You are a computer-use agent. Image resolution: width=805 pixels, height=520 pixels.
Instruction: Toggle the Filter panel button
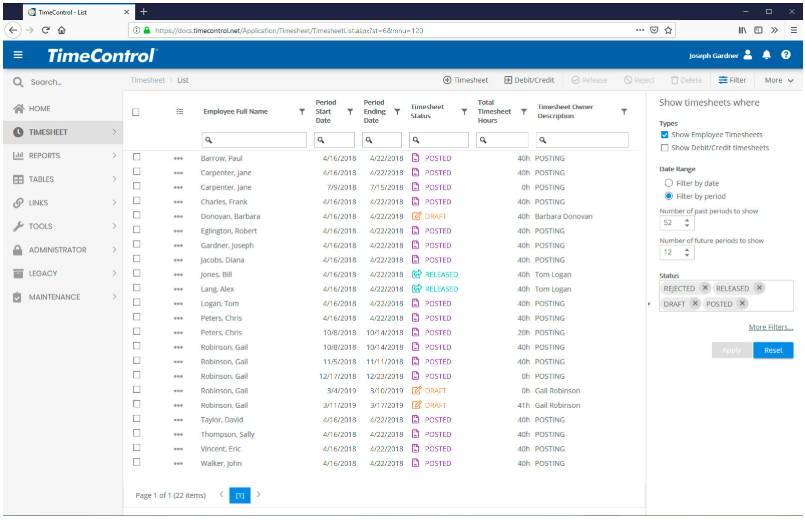click(x=732, y=80)
